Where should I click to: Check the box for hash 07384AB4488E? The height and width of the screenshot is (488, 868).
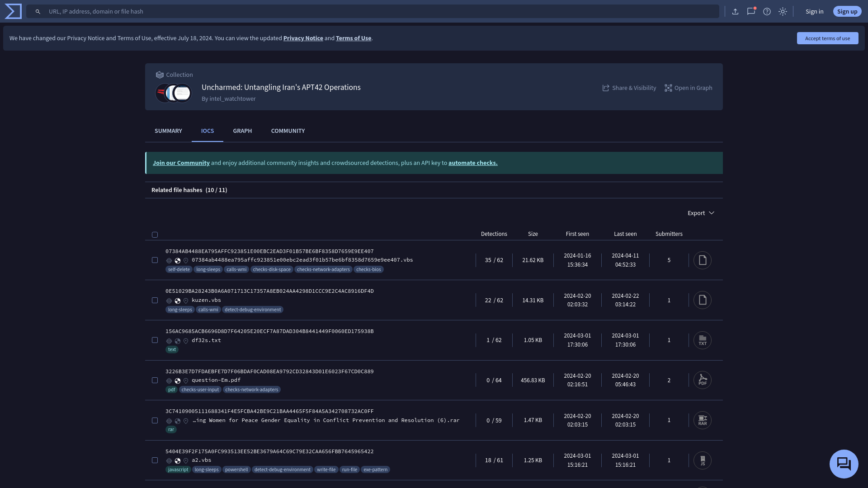(155, 260)
